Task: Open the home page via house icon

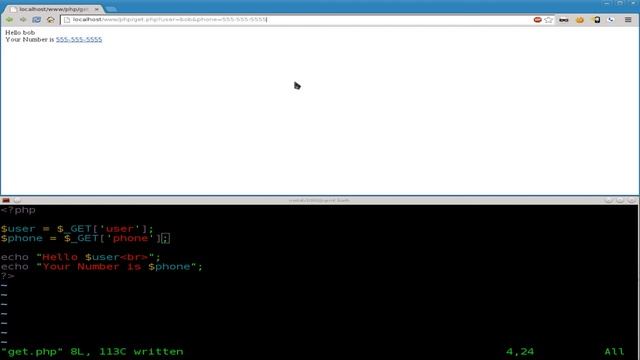Action: (51, 20)
